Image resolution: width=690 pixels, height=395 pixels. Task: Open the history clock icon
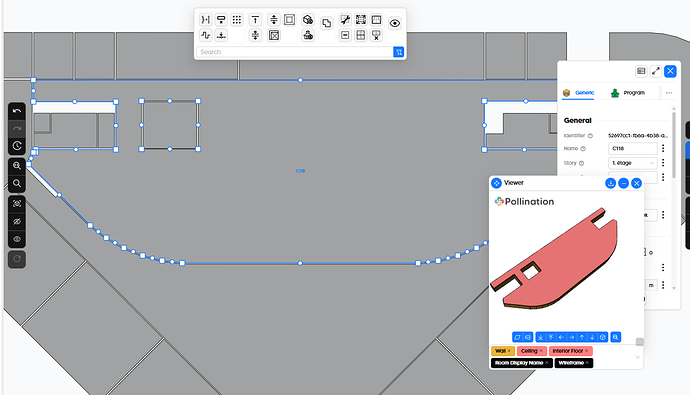[17, 146]
